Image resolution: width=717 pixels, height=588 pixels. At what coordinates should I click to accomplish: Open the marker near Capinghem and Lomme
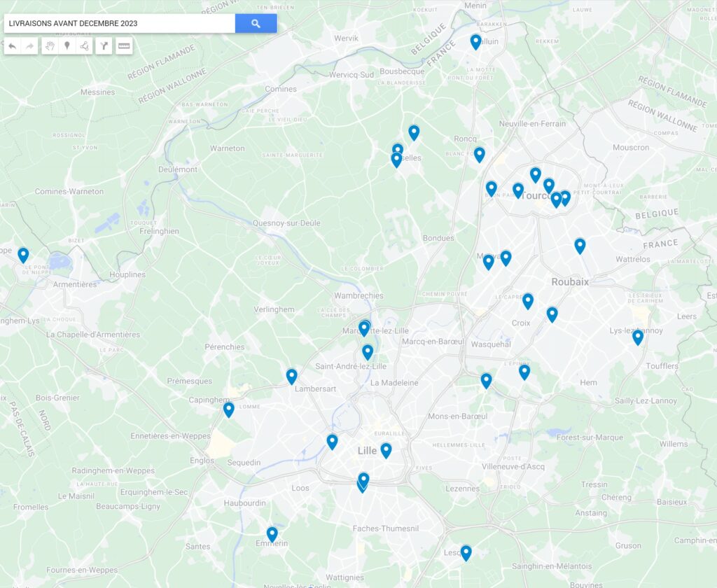click(228, 409)
